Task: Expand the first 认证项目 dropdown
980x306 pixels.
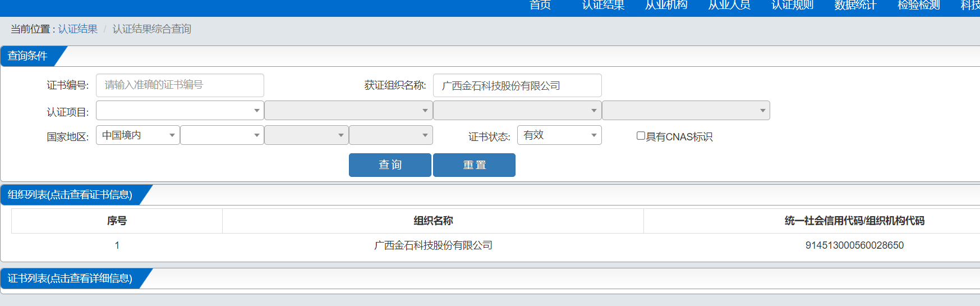Action: pos(180,111)
